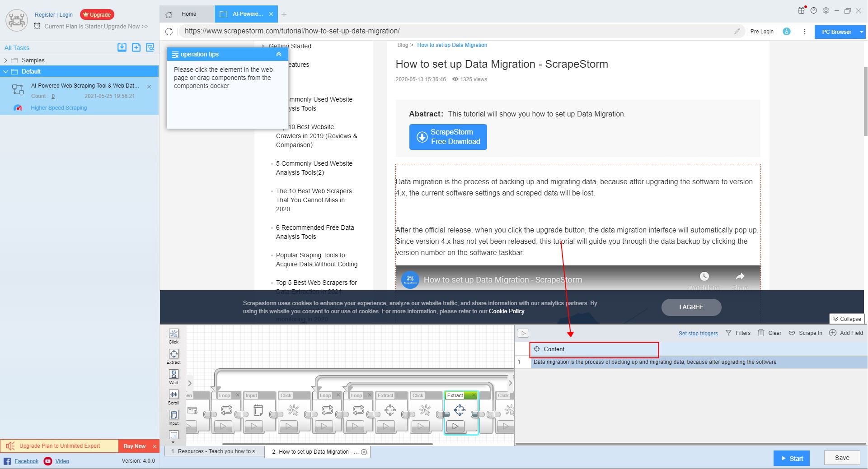Expand more components with docker bottom arrow
868x469 pixels.
click(173, 443)
